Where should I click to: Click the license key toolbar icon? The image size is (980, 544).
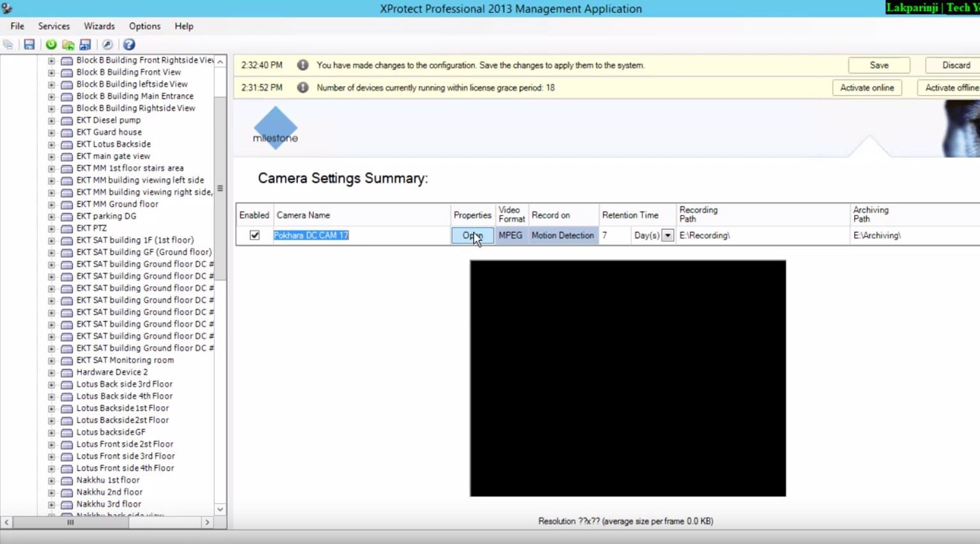107,44
